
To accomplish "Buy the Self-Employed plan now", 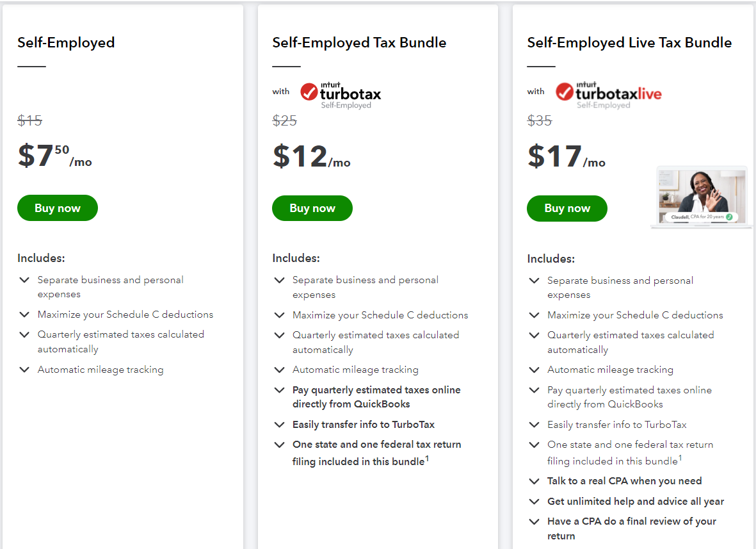I will click(x=58, y=208).
